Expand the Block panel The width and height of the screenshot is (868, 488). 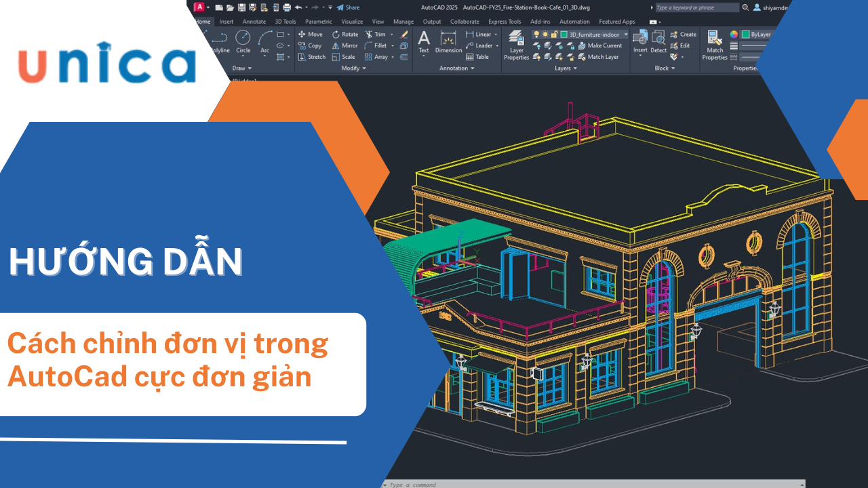tap(665, 68)
